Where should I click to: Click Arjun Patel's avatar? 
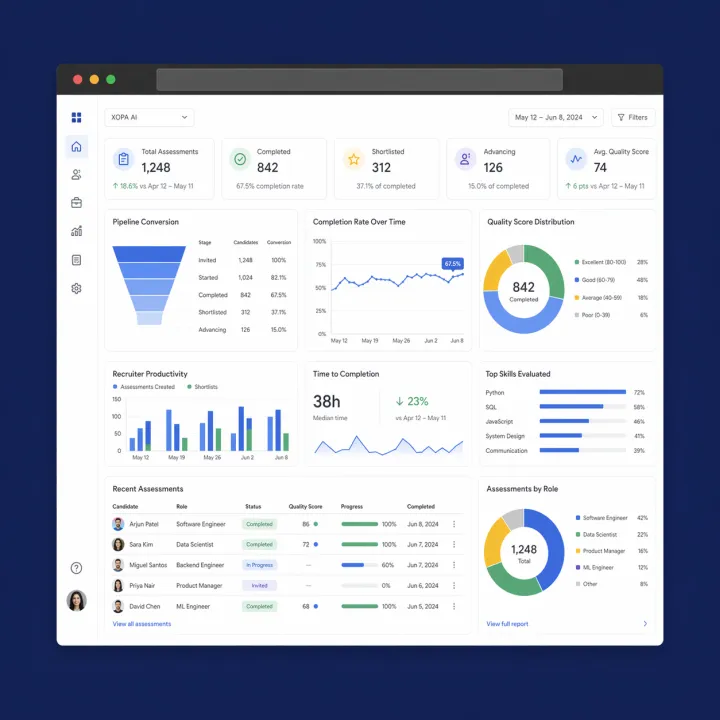[x=118, y=524]
